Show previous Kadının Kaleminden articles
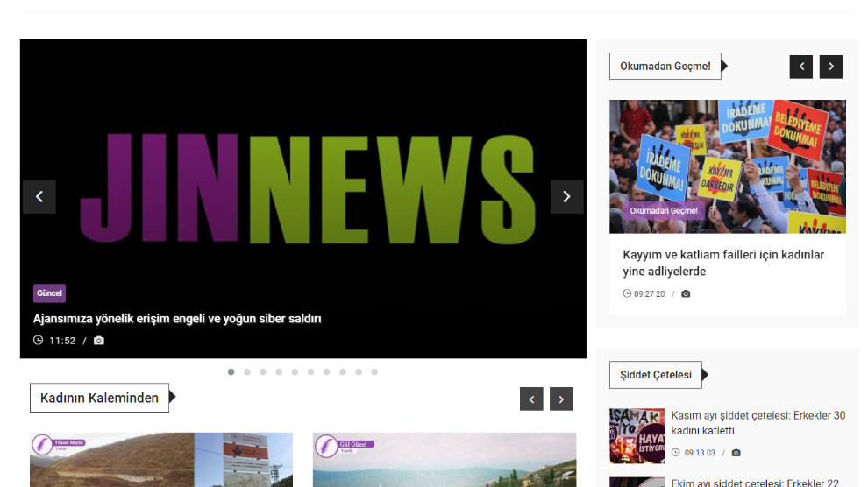Image resolution: width=868 pixels, height=487 pixels. click(x=531, y=399)
